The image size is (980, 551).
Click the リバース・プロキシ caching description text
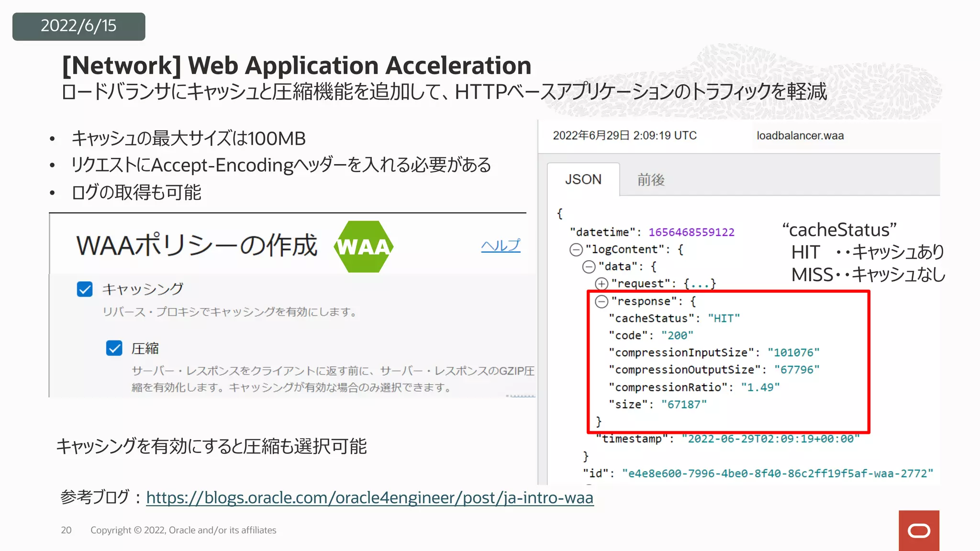click(230, 312)
